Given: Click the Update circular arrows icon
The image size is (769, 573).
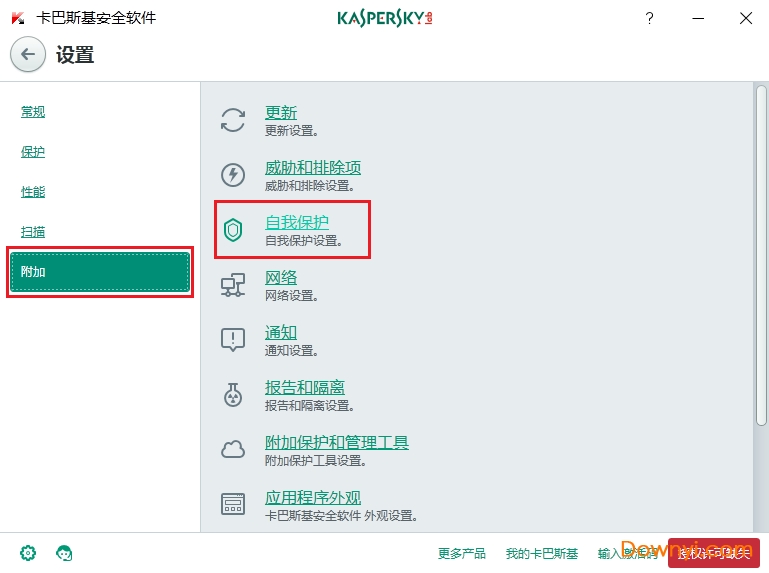Looking at the screenshot, I should 233,120.
